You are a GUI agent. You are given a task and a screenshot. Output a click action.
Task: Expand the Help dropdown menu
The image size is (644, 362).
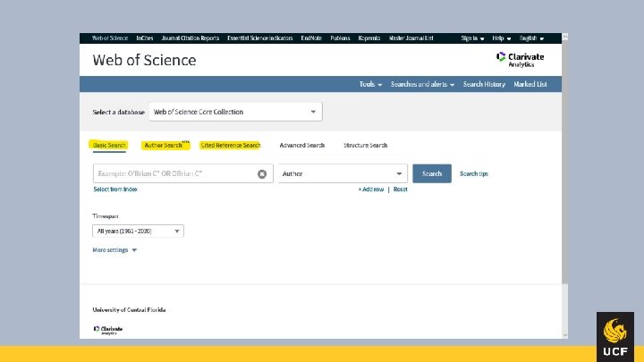(x=502, y=38)
